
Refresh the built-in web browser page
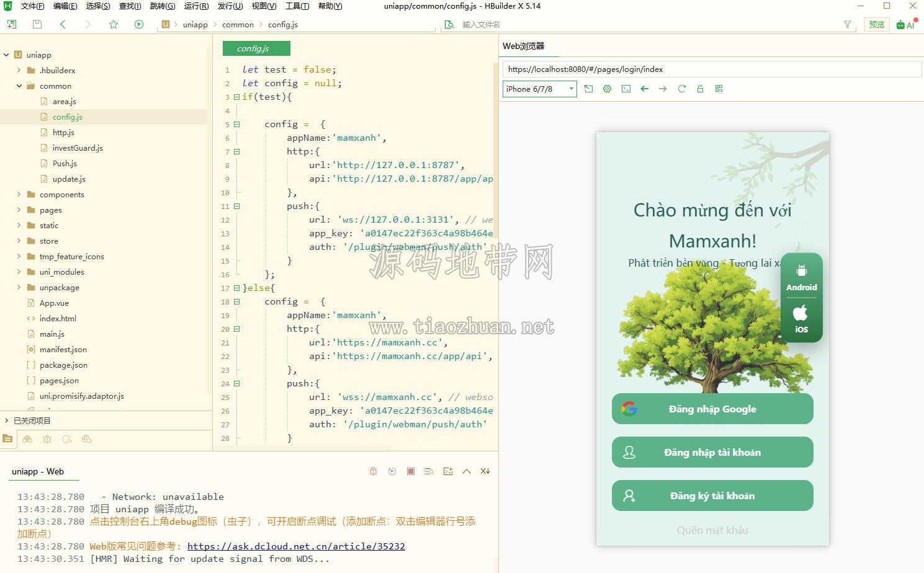[x=681, y=89]
